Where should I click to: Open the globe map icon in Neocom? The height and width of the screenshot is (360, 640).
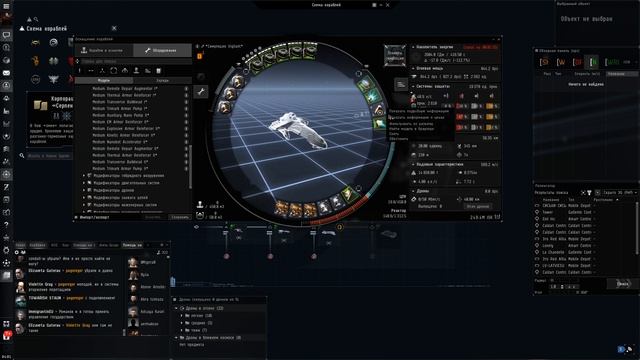(x=6, y=60)
